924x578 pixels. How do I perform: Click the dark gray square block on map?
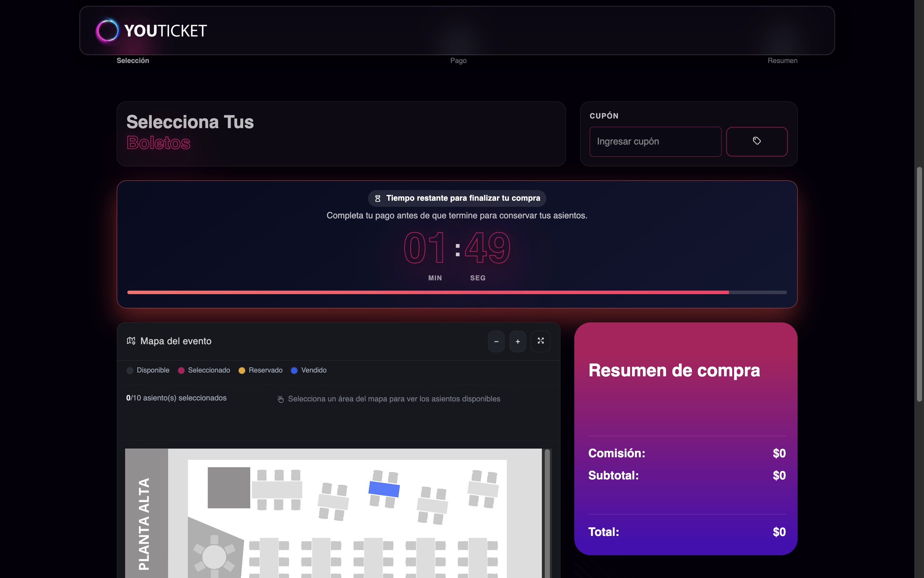click(x=229, y=487)
